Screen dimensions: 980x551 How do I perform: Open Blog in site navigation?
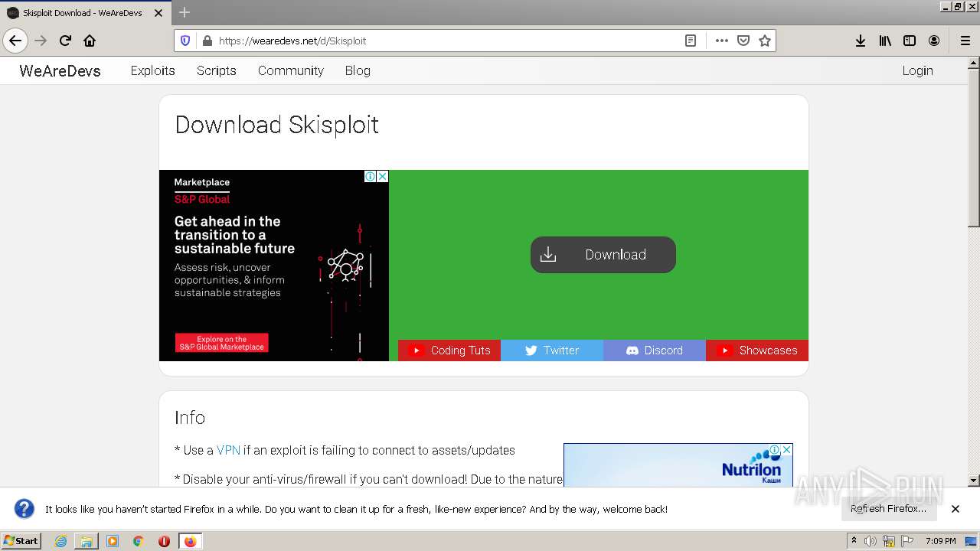[x=358, y=70]
